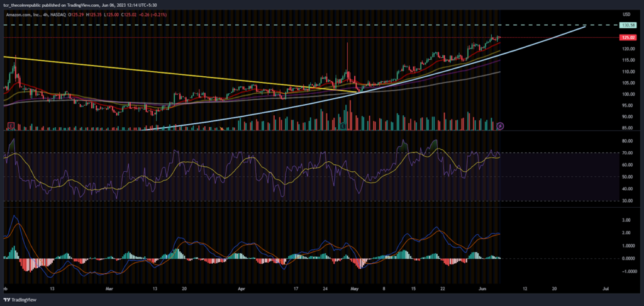Click the 0.0000 MACD axis value
This screenshot has height=306, width=644.
(x=628, y=259)
